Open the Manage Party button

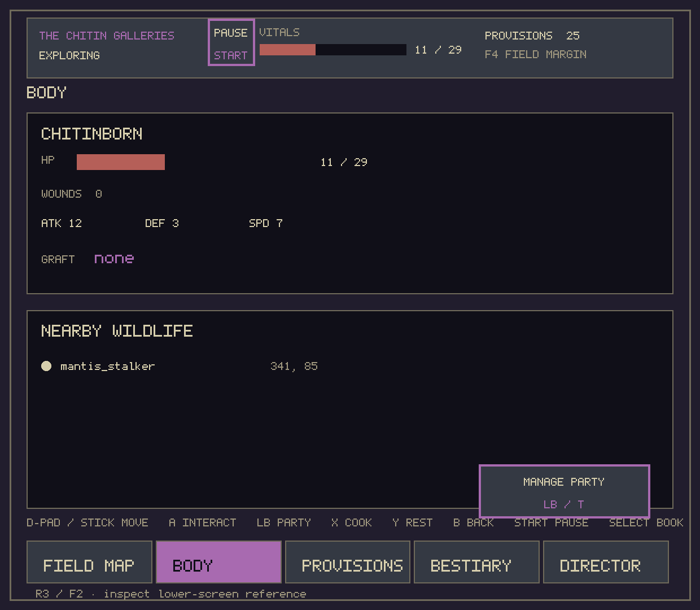(x=565, y=491)
